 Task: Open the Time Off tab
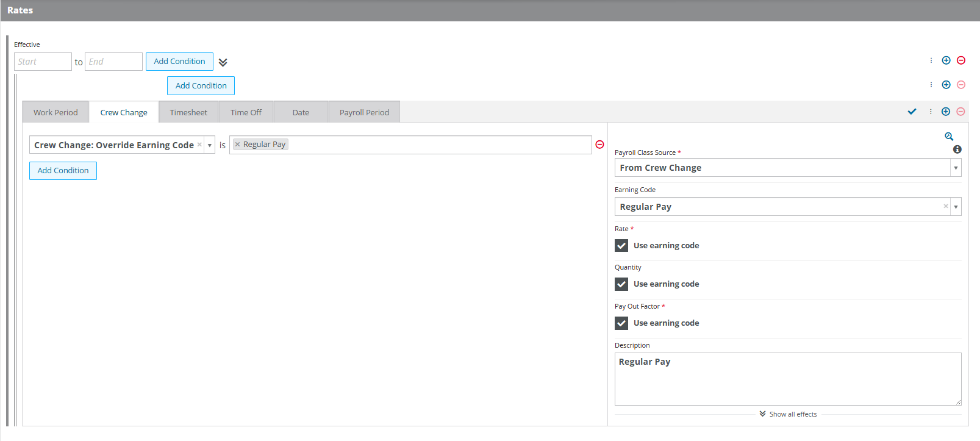(x=246, y=112)
